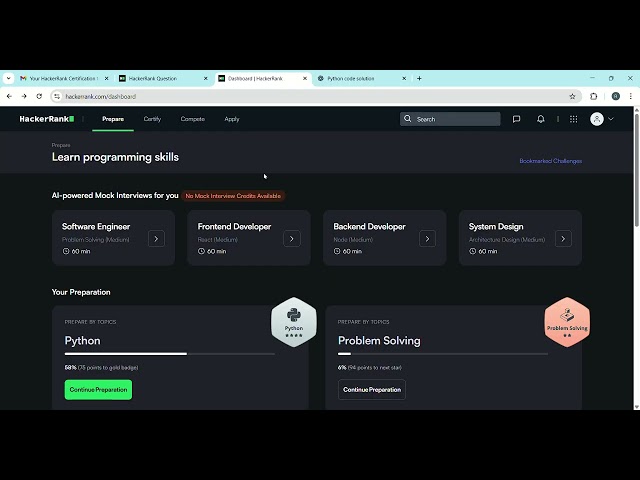Bookmark this page with the star
Viewport: 640px width, 480px height.
pos(572,96)
